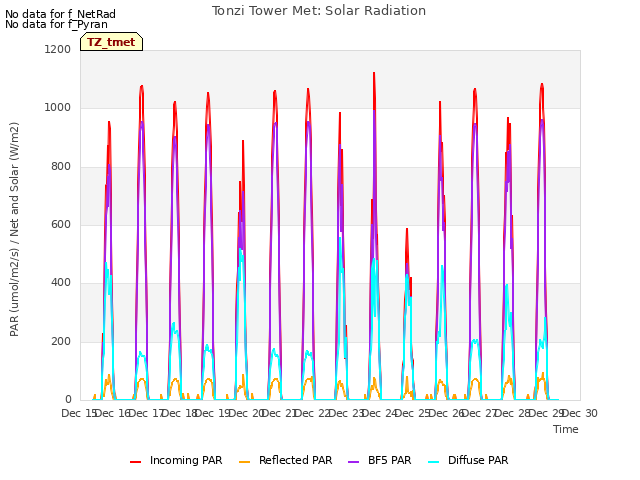Click the x-axis tick label Dec 15
Image resolution: width=640 pixels, height=480 pixels.
78,413
